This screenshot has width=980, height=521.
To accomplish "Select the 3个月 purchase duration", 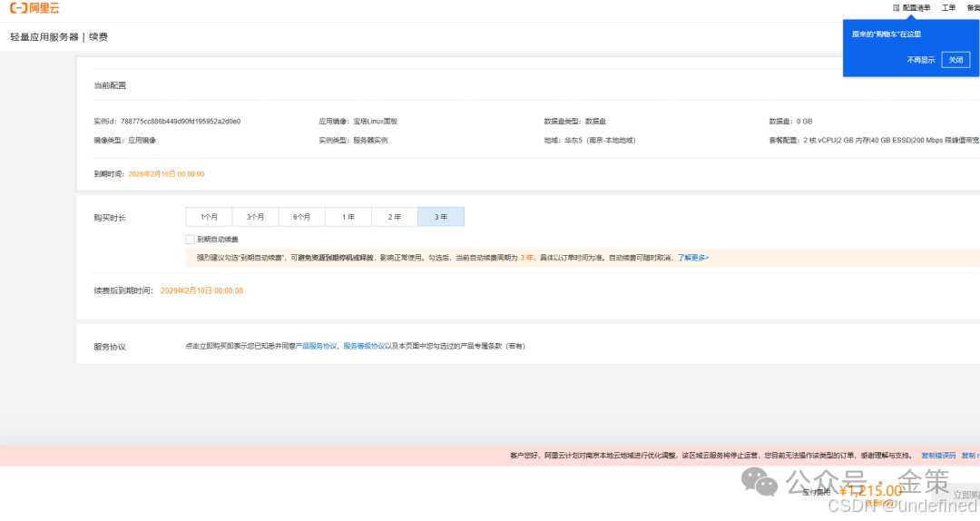I will pos(255,217).
